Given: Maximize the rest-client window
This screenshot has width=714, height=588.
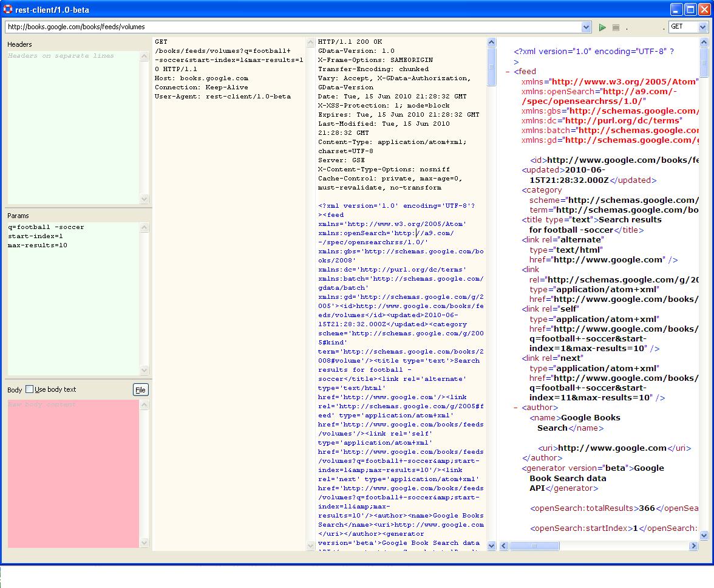Looking at the screenshot, I should click(690, 9).
